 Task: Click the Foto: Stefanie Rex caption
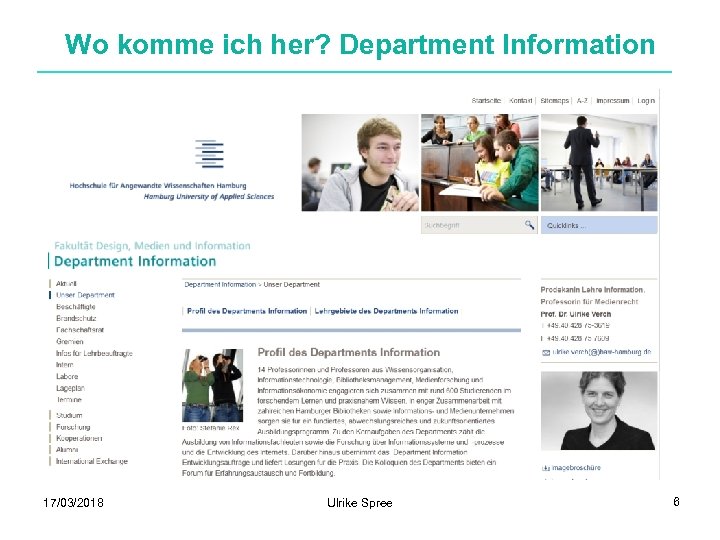pyautogui.click(x=211, y=428)
